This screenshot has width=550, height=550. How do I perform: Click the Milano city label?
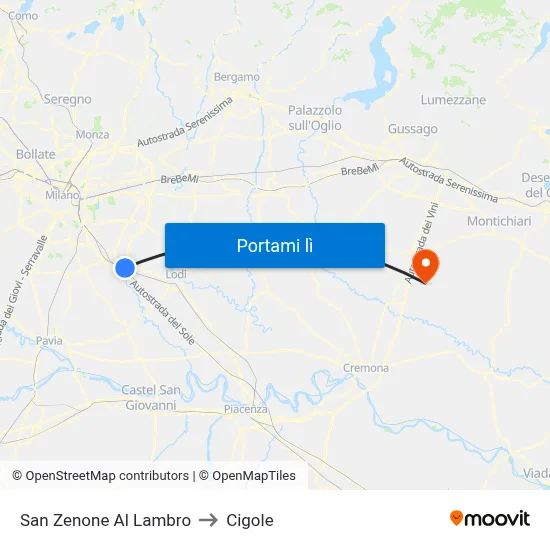62,195
